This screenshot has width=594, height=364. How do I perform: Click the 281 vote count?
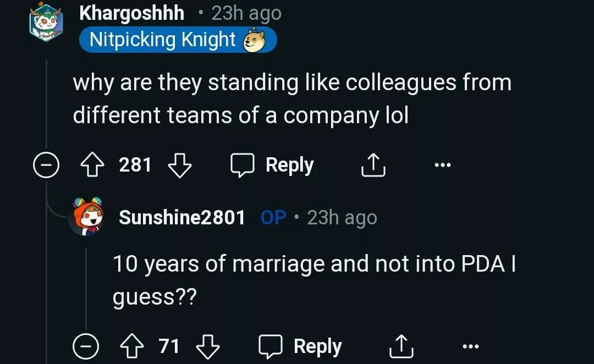click(x=135, y=165)
